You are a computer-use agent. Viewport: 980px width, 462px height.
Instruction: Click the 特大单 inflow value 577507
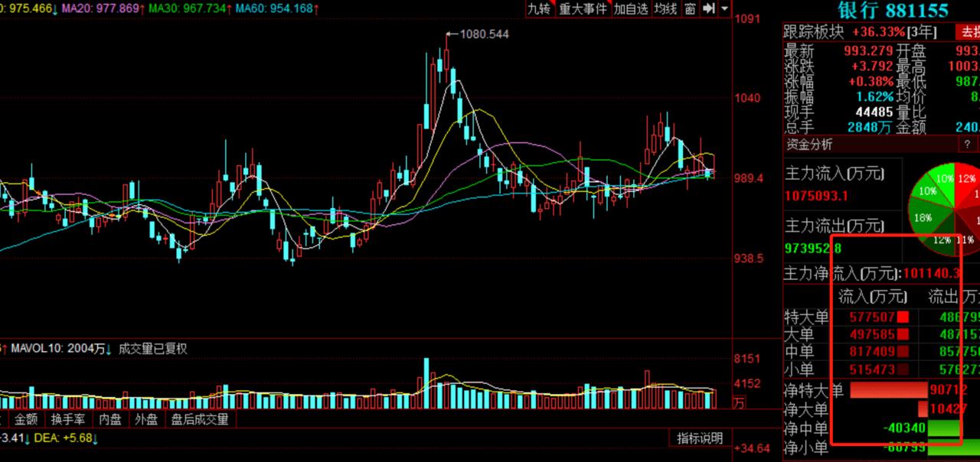click(872, 317)
